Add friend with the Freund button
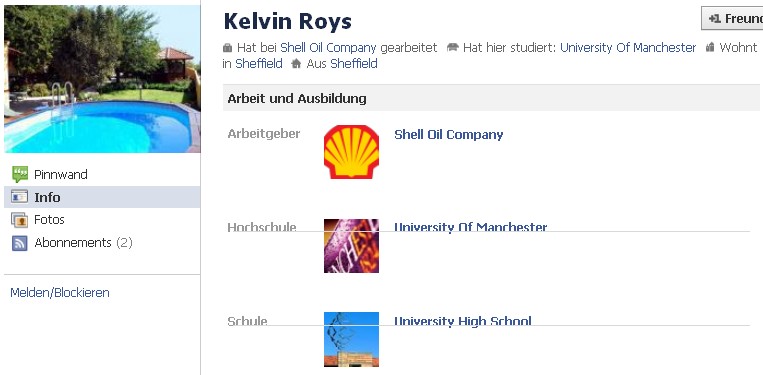The width and height of the screenshot is (763, 375). (x=732, y=18)
